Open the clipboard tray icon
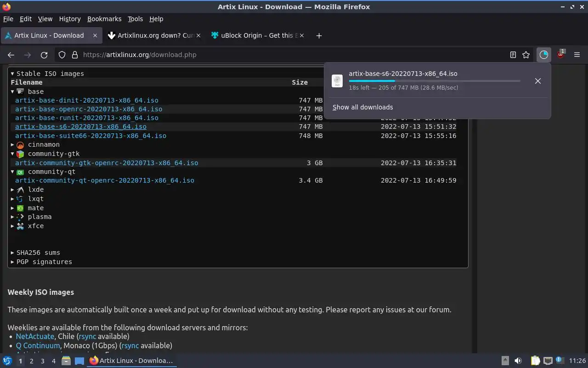The width and height of the screenshot is (588, 368). coord(535,361)
